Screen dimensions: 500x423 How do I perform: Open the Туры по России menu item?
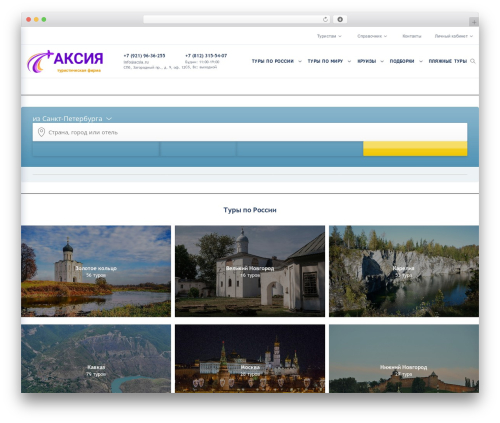[273, 61]
